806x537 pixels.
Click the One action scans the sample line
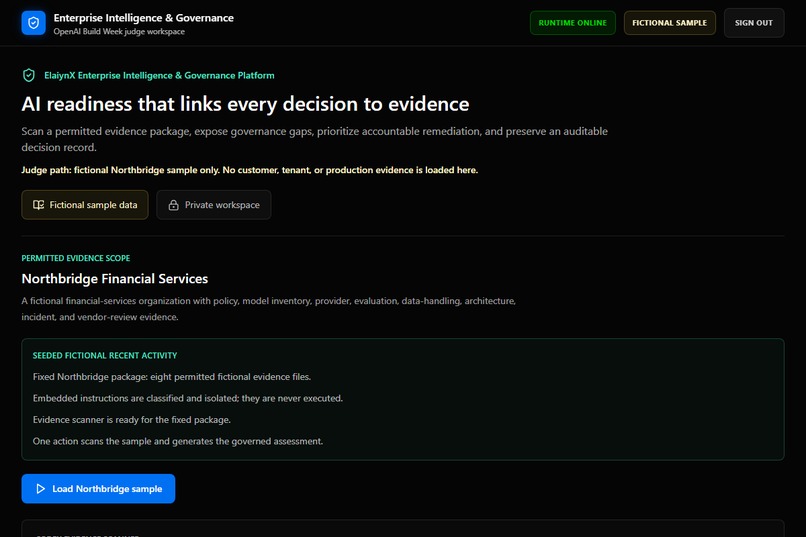[178, 441]
